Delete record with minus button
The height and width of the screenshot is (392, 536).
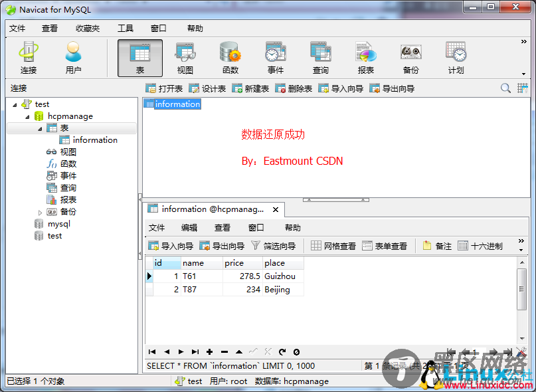pos(224,351)
